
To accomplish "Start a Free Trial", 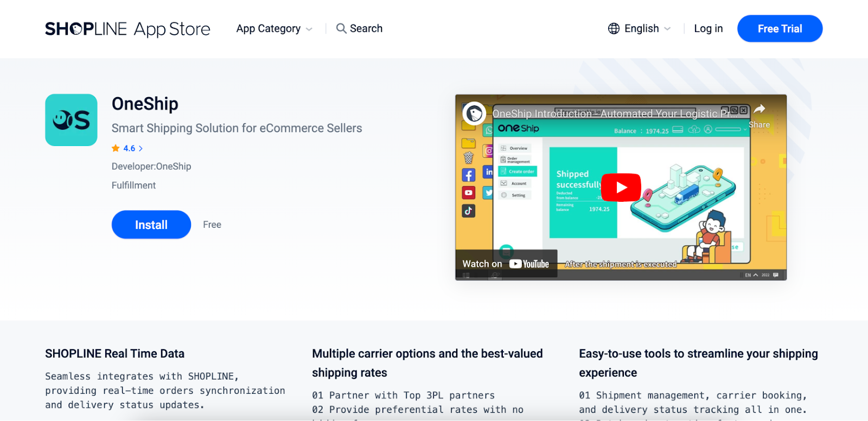I will click(780, 29).
